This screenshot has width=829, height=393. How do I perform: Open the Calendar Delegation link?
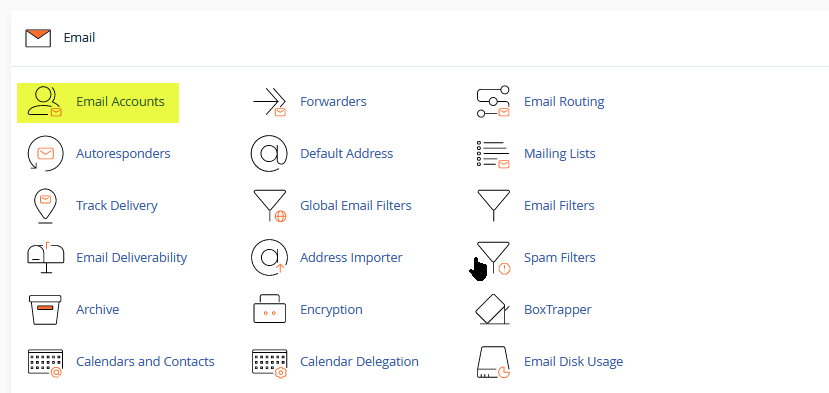click(x=360, y=361)
